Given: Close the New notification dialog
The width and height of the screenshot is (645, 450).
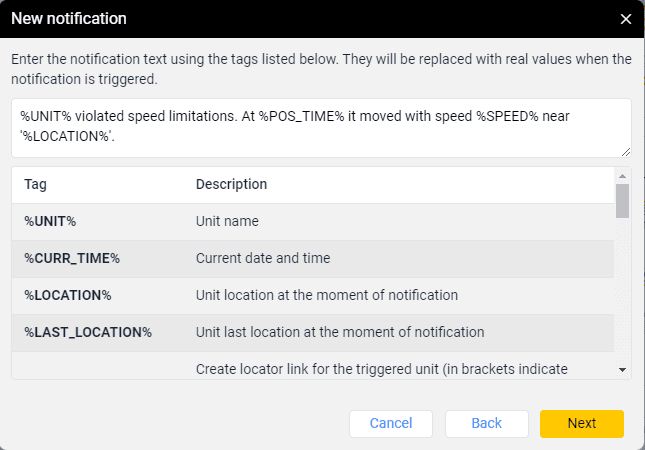Looking at the screenshot, I should [x=626, y=19].
